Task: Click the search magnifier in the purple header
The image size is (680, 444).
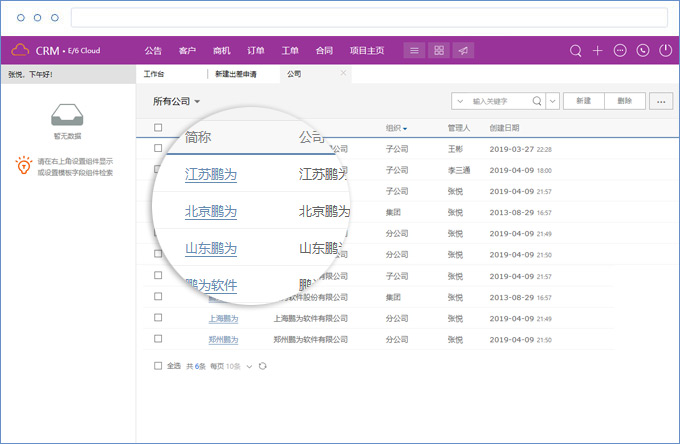Action: (575, 50)
